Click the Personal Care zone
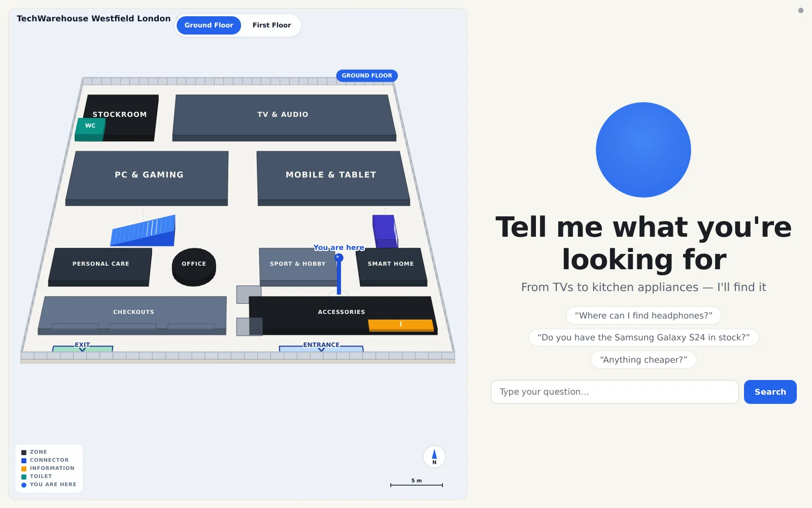The width and height of the screenshot is (812, 508). point(100,266)
